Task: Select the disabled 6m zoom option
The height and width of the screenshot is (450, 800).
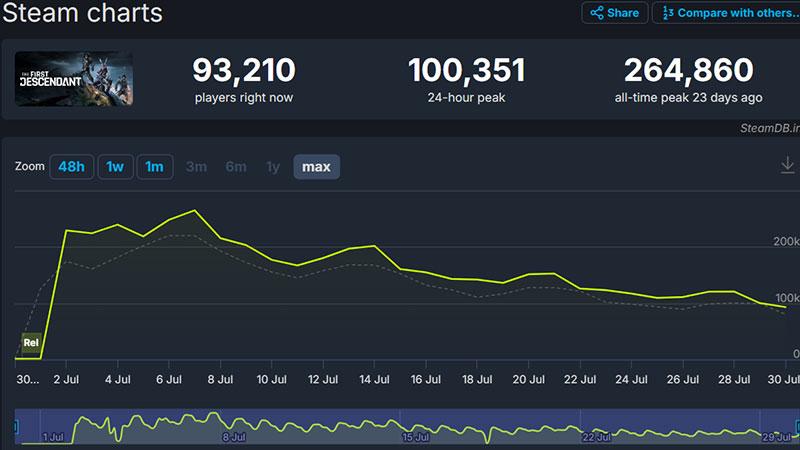Action: point(236,167)
